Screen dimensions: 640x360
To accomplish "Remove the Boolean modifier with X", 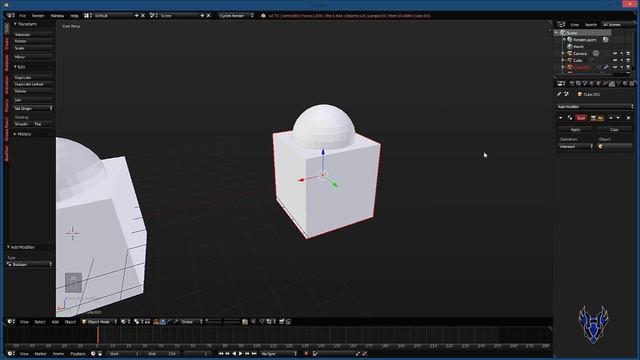I will click(x=629, y=118).
